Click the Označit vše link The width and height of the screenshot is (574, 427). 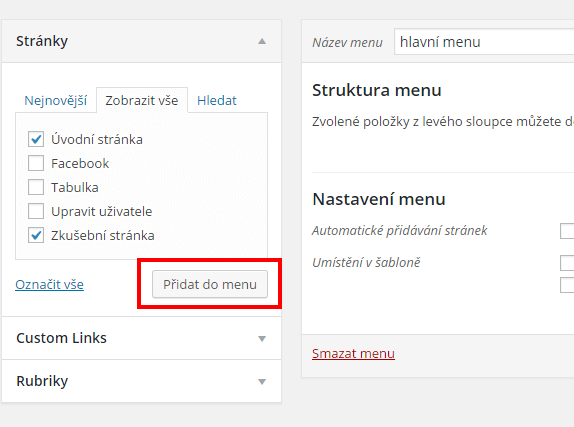click(x=49, y=285)
